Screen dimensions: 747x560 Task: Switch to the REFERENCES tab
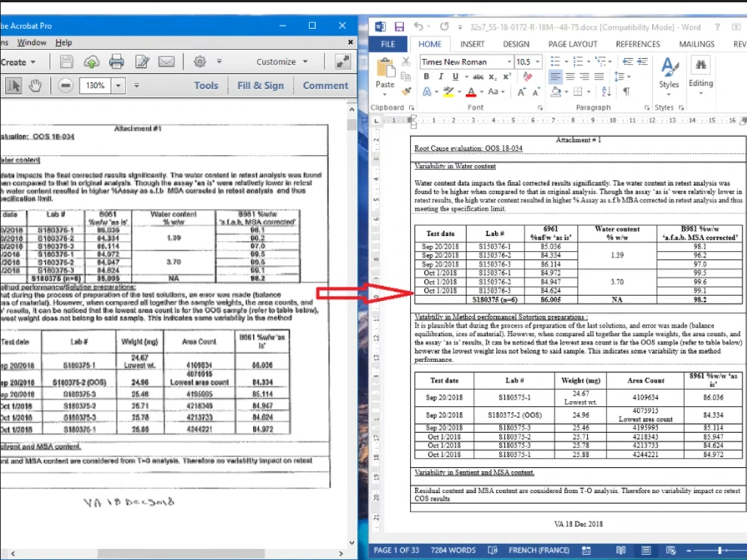(637, 44)
